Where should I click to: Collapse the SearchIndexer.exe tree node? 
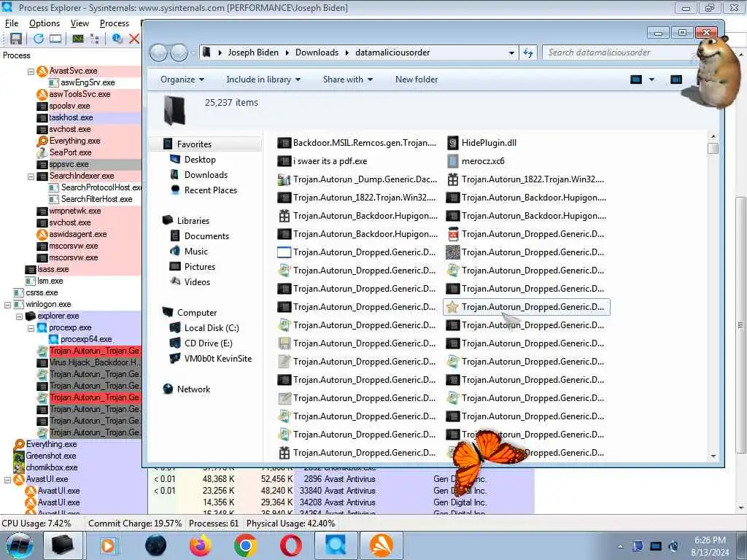(31, 176)
